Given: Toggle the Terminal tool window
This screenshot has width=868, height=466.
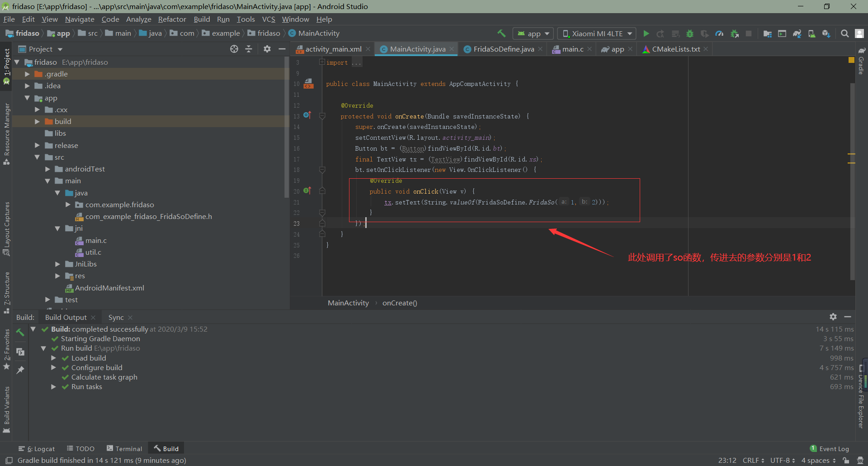Looking at the screenshot, I should [124, 449].
